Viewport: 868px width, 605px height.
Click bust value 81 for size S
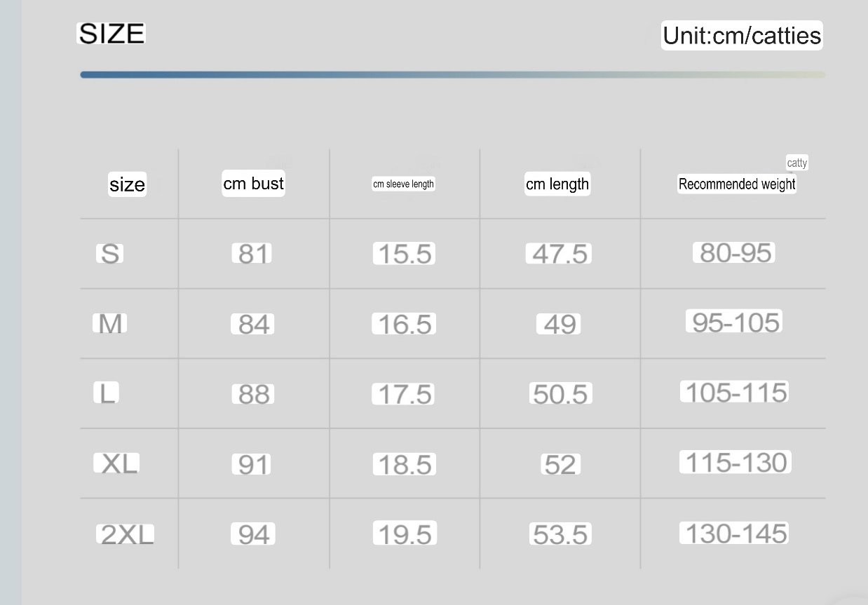[251, 253]
